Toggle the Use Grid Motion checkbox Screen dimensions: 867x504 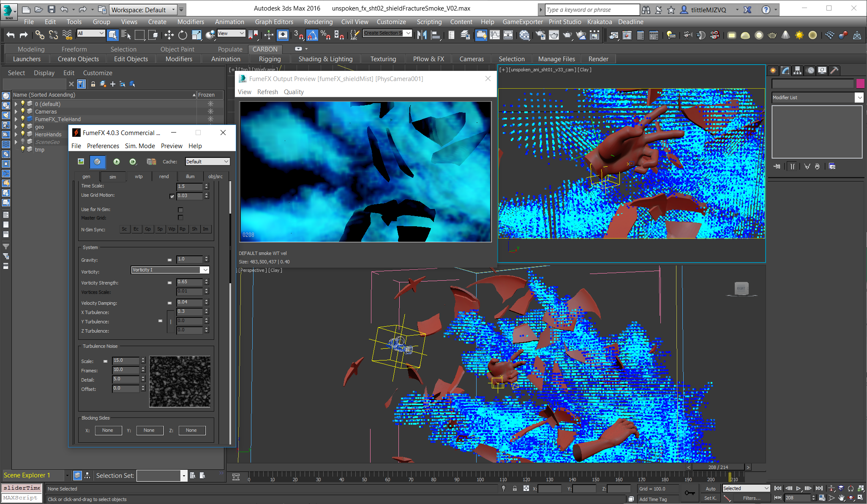(172, 196)
